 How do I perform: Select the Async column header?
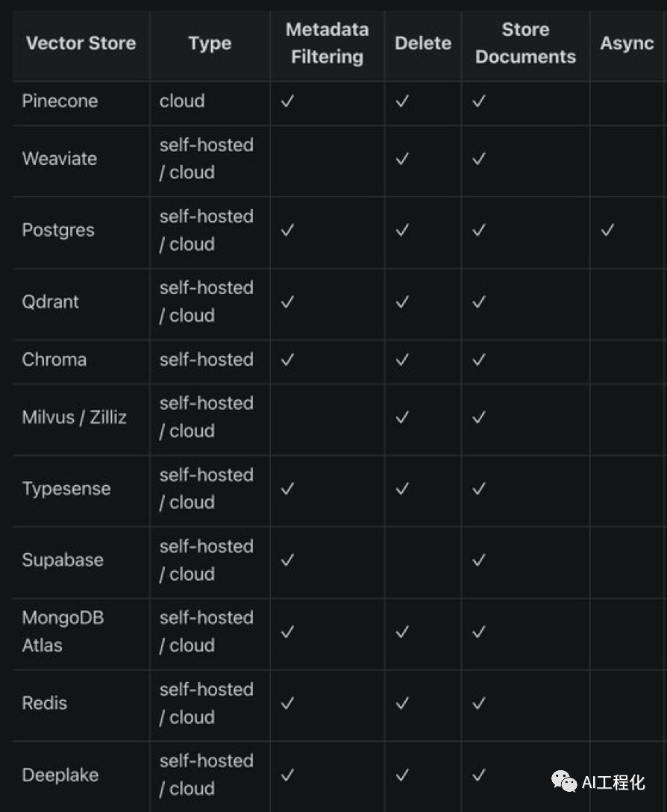627,43
